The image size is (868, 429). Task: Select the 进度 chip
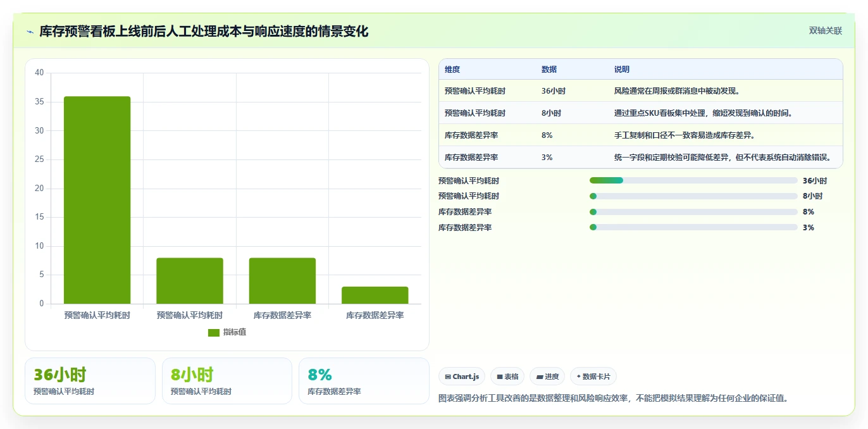[547, 376]
